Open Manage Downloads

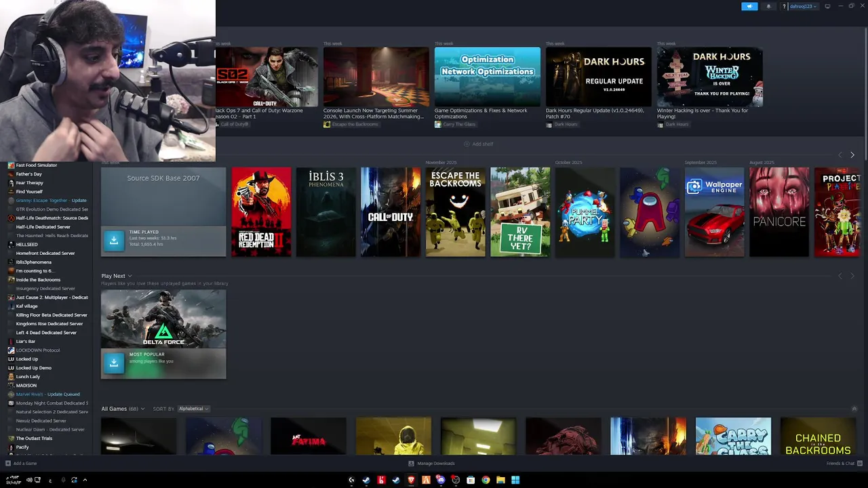pos(432,464)
